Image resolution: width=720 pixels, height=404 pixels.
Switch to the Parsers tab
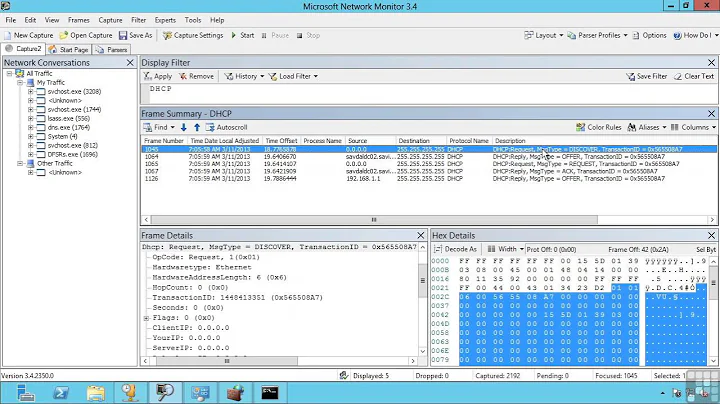point(112,50)
